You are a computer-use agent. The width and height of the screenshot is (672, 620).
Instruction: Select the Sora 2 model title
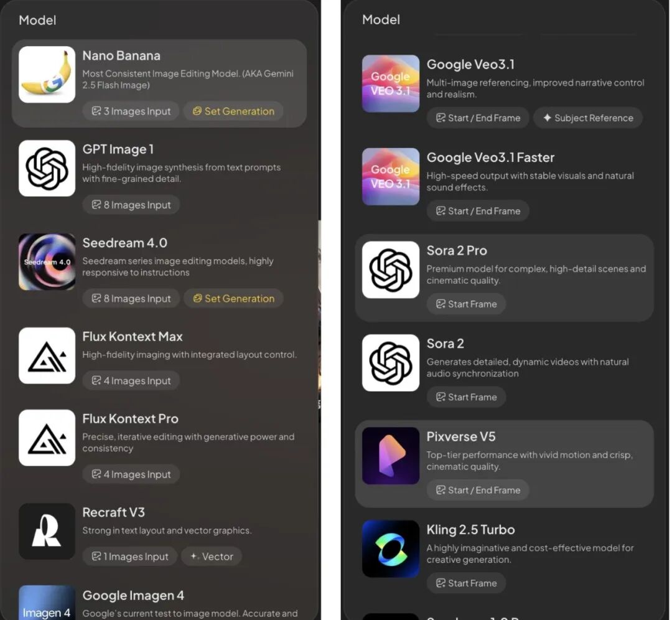click(445, 344)
